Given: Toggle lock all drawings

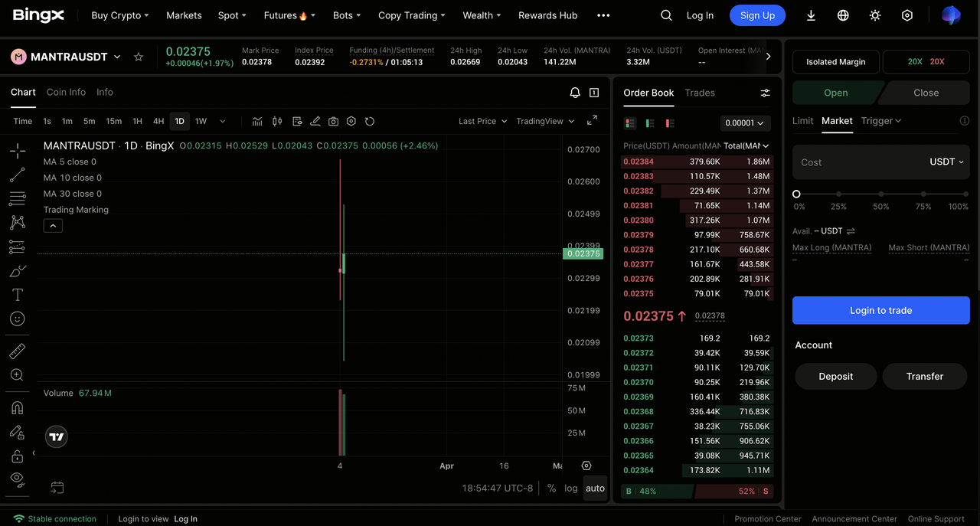Looking at the screenshot, I should pos(18,456).
